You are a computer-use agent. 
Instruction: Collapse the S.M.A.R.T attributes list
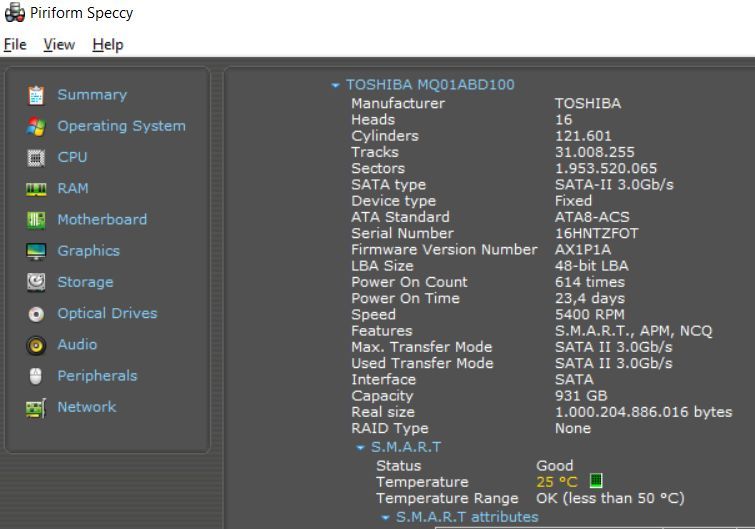386,518
